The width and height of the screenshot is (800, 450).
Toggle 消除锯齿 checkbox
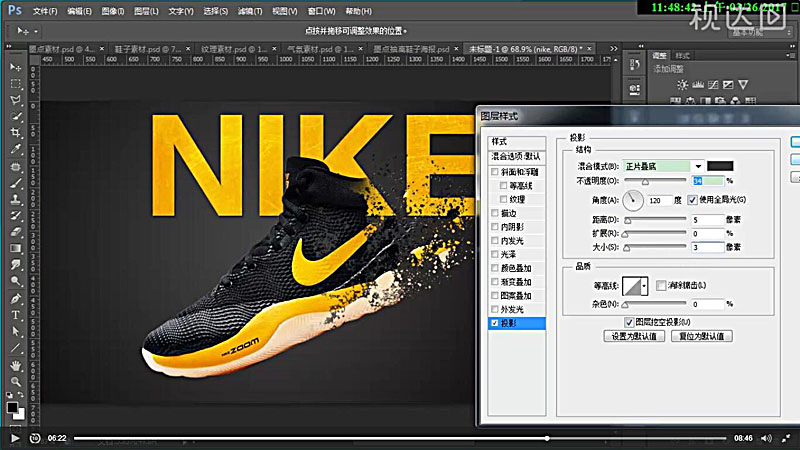click(x=661, y=285)
